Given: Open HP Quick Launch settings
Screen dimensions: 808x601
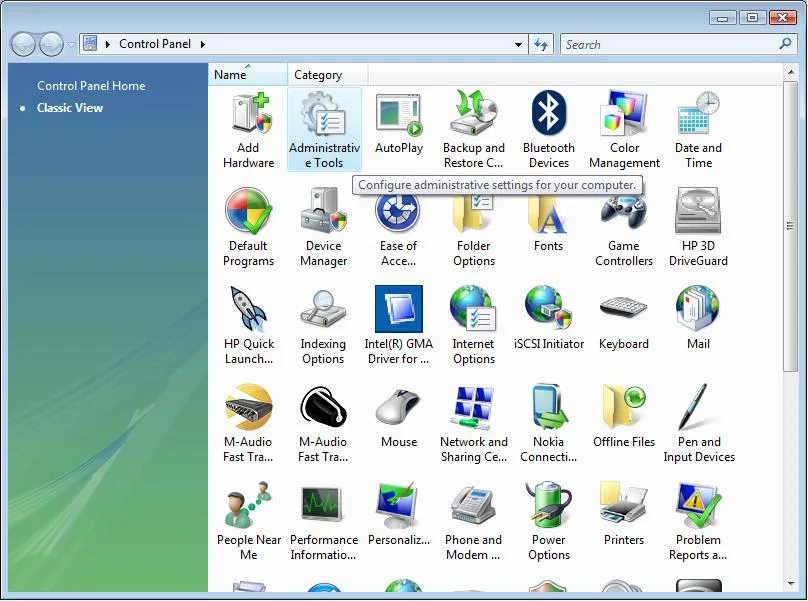Looking at the screenshot, I should tap(248, 325).
